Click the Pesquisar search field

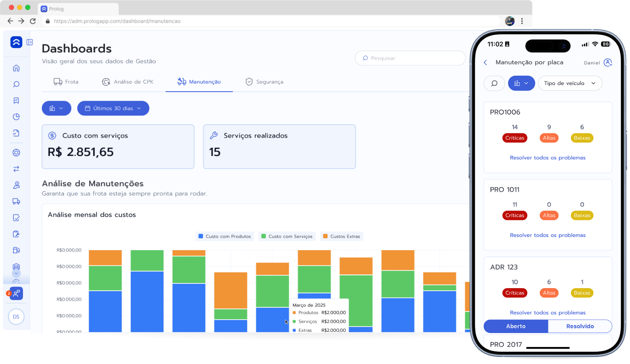click(x=410, y=58)
